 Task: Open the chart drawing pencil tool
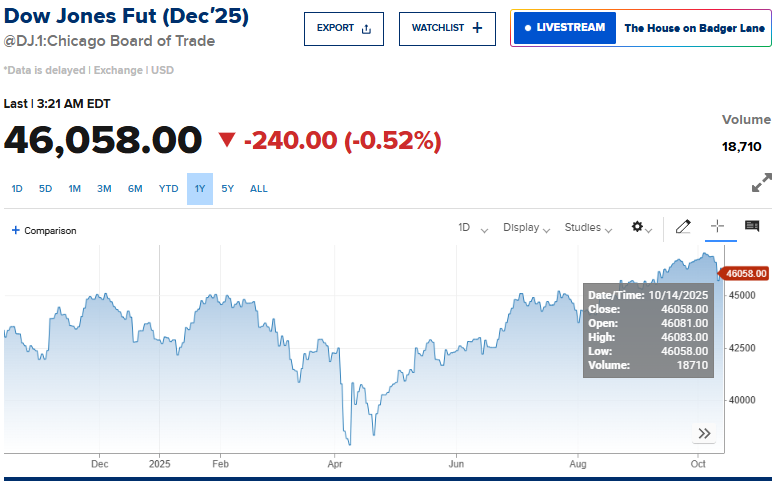pos(683,227)
